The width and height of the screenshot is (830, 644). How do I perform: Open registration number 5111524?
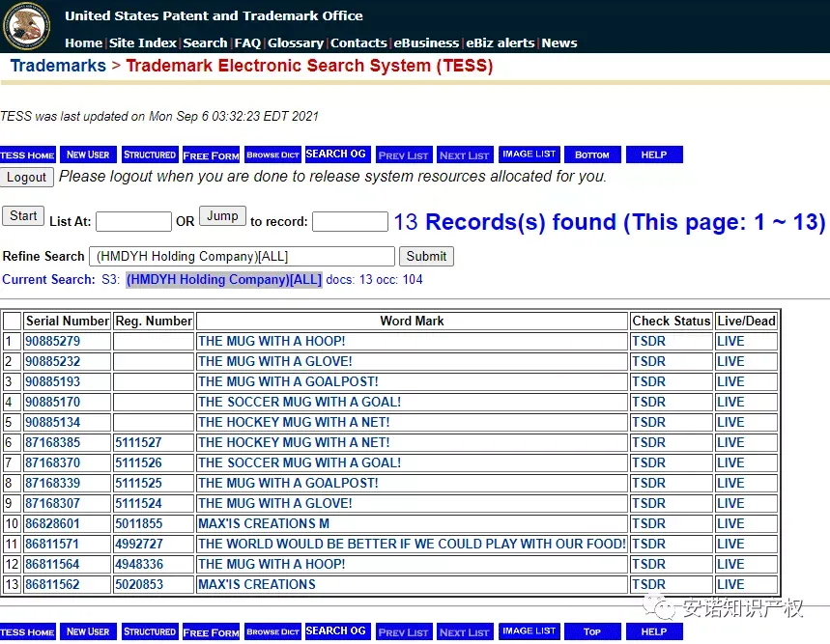pos(139,503)
